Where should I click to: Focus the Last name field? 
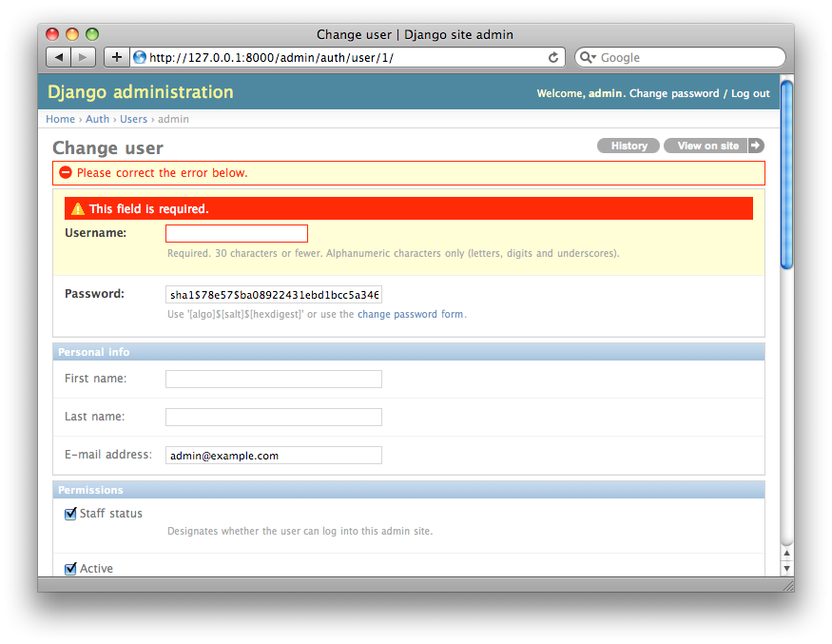274,417
